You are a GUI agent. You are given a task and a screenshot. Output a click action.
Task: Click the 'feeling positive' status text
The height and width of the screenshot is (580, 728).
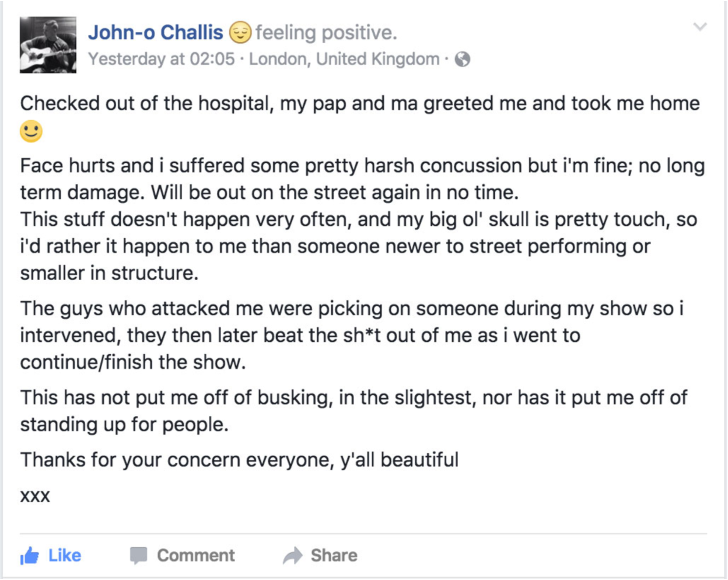pos(326,33)
